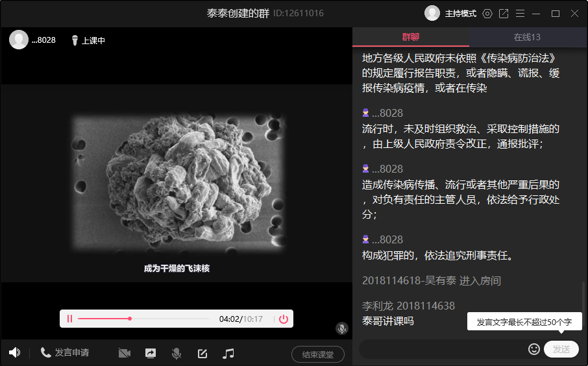Image resolution: width=588 pixels, height=366 pixels.
Task: Click the group ID 12611016 text
Action: pyautogui.click(x=299, y=14)
